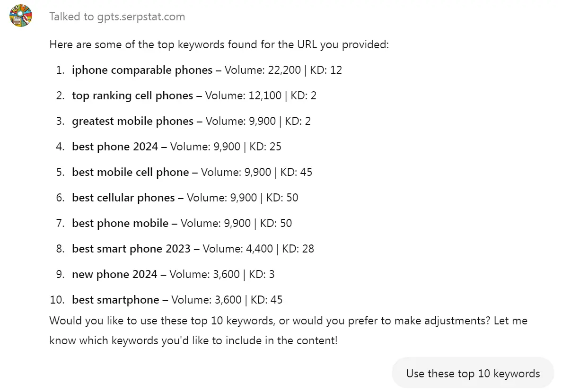
Task: Click the 'Use these top 10 keywords' suggestion
Action: click(473, 373)
